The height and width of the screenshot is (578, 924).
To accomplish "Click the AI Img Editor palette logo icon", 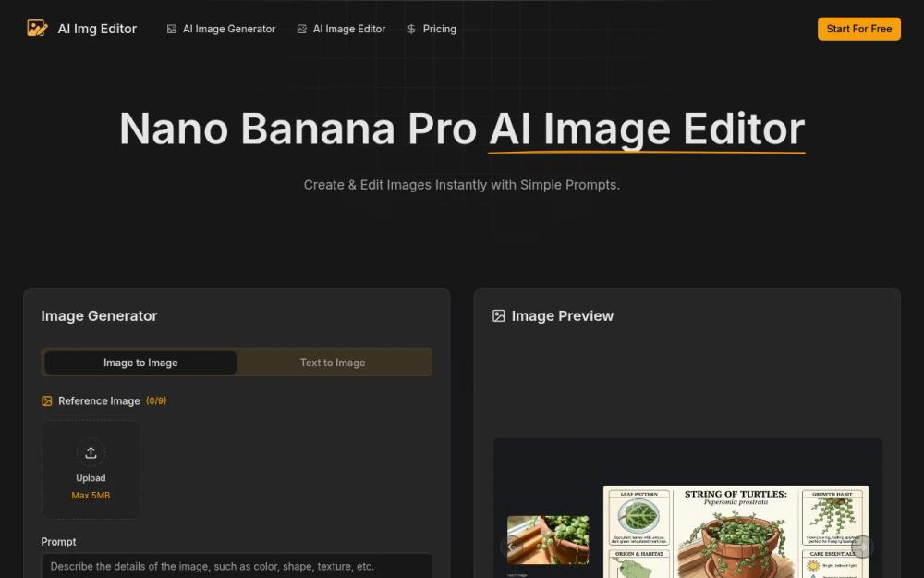I will tap(36, 29).
